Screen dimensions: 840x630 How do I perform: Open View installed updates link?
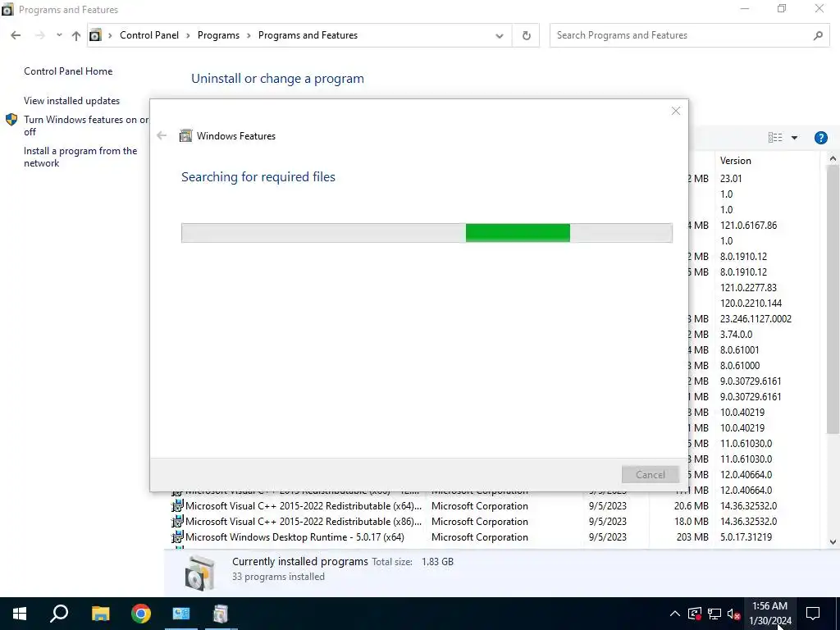72,101
